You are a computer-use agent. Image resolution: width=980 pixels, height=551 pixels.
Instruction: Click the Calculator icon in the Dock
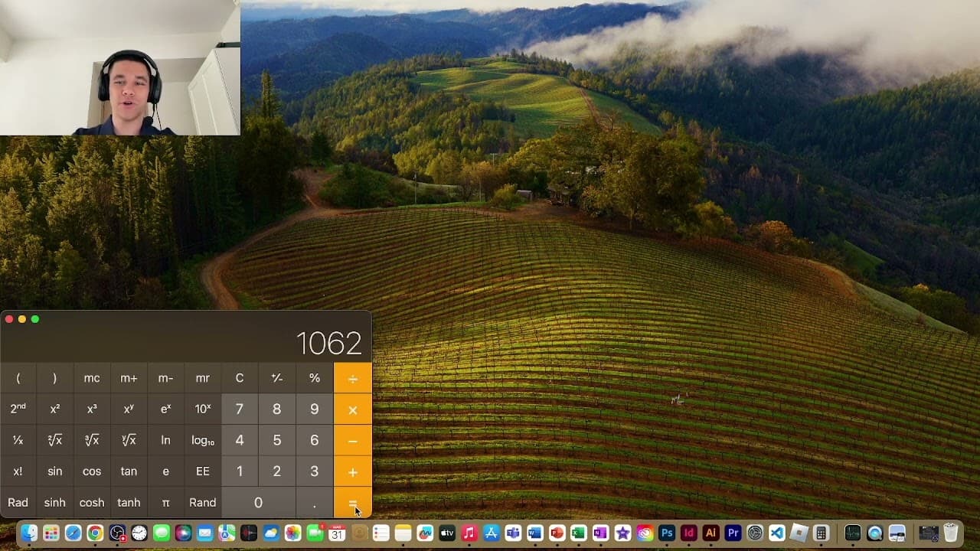pos(821,533)
